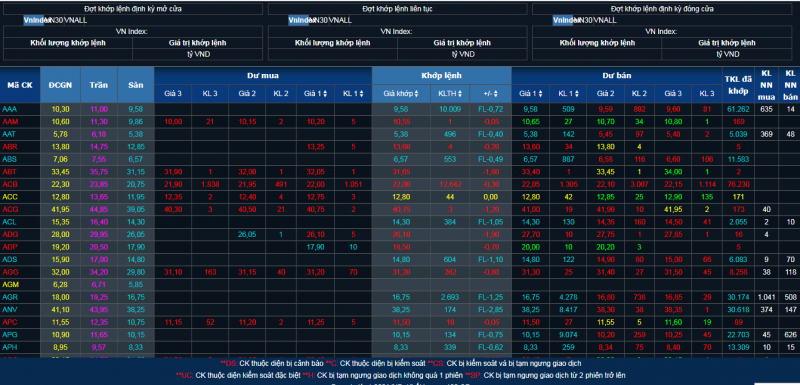The image size is (800, 385).
Task: Sort Dư bán KL 1 column arrows
Action: [577, 94]
